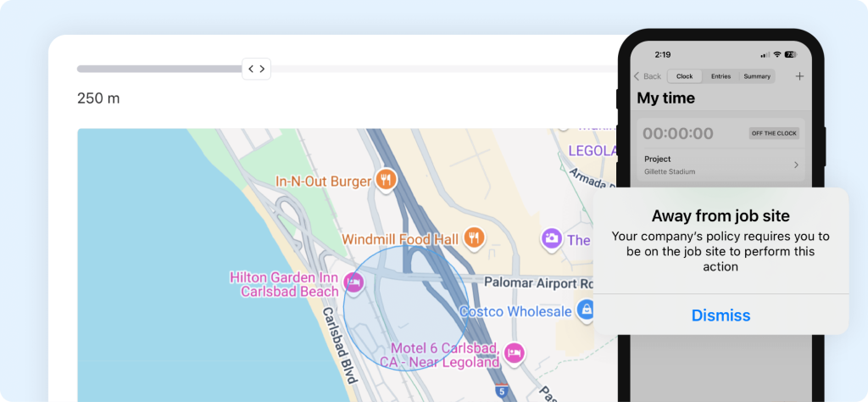868x402 pixels.
Task: Click the Motel 6 Carlsbad hotel pin
Action: (514, 353)
